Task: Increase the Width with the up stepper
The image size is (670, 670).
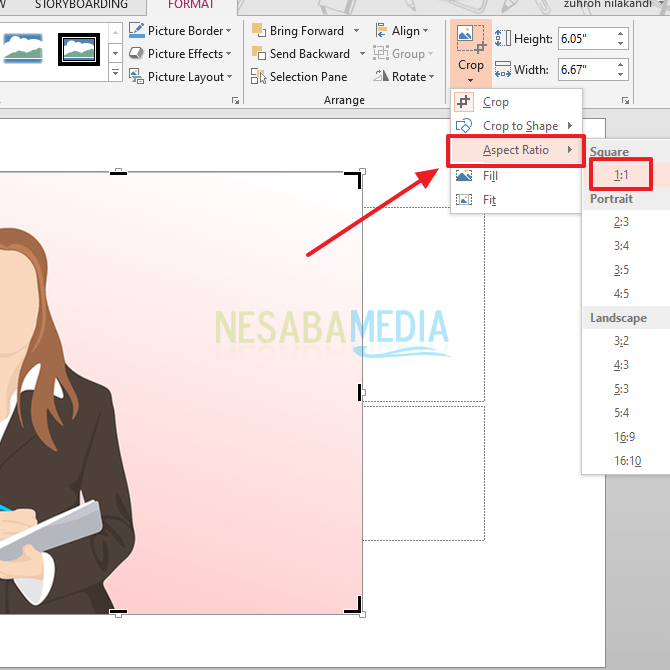Action: (x=620, y=64)
